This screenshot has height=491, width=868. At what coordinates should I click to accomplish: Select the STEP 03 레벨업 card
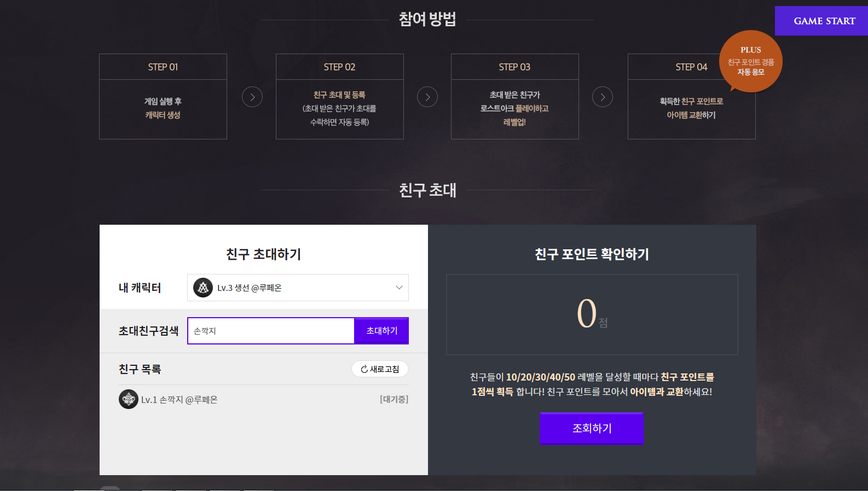pos(515,97)
